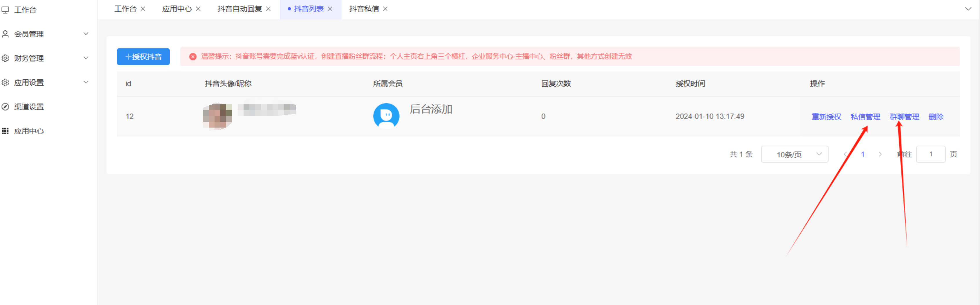Focus the 前往 page number input field
The height and width of the screenshot is (305, 980).
(930, 155)
